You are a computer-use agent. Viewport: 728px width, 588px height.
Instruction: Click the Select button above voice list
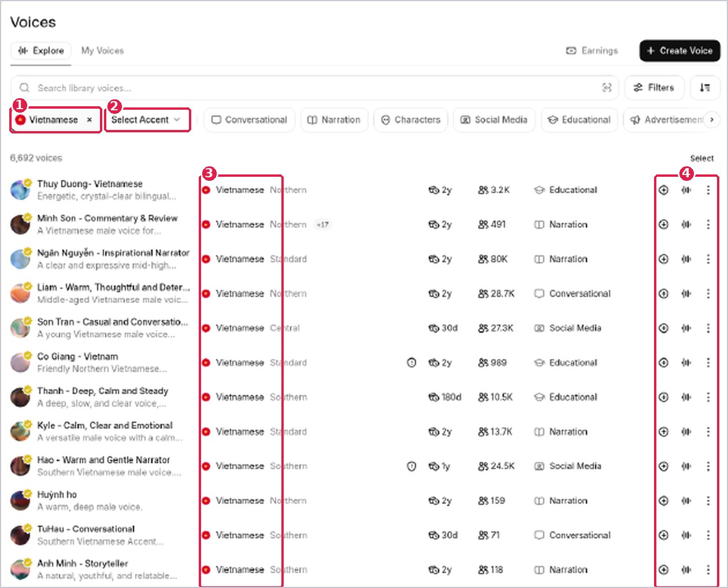click(702, 158)
